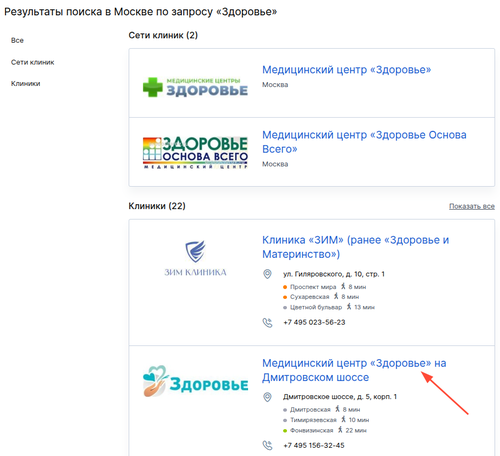Click 'Показать все' clinics link

[472, 206]
